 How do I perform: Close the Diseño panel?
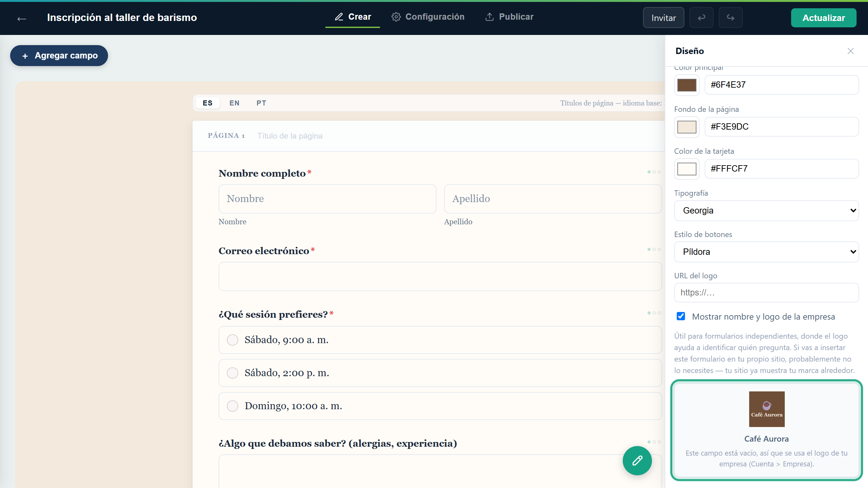(x=850, y=51)
